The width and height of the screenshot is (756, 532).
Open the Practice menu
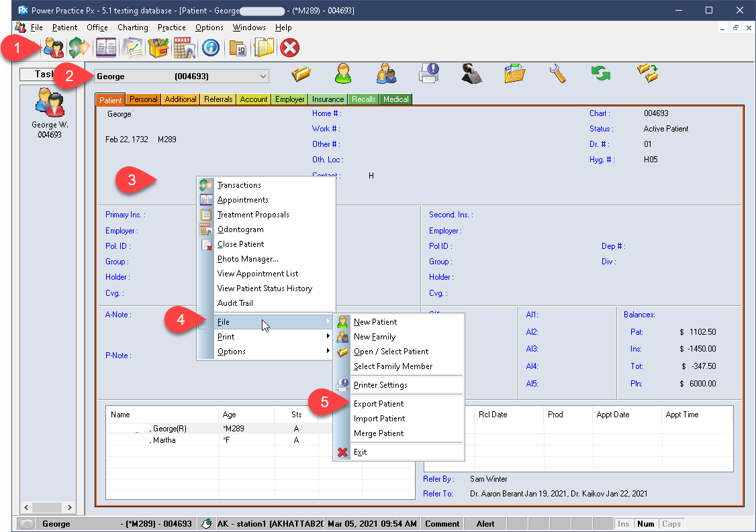[172, 28]
